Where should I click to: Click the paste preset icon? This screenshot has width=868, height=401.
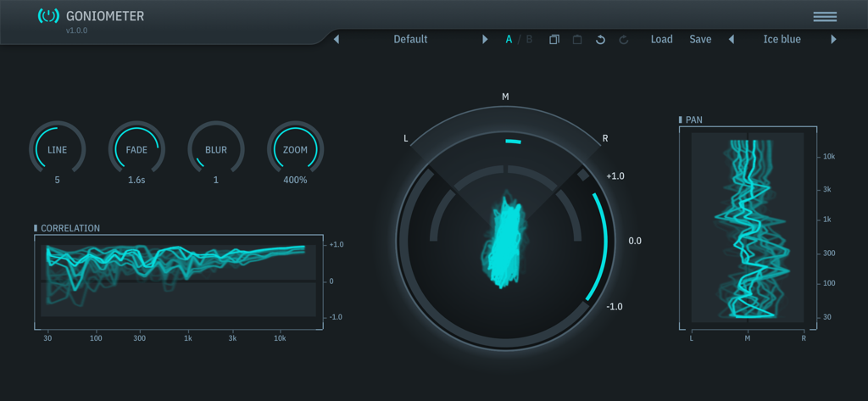577,40
